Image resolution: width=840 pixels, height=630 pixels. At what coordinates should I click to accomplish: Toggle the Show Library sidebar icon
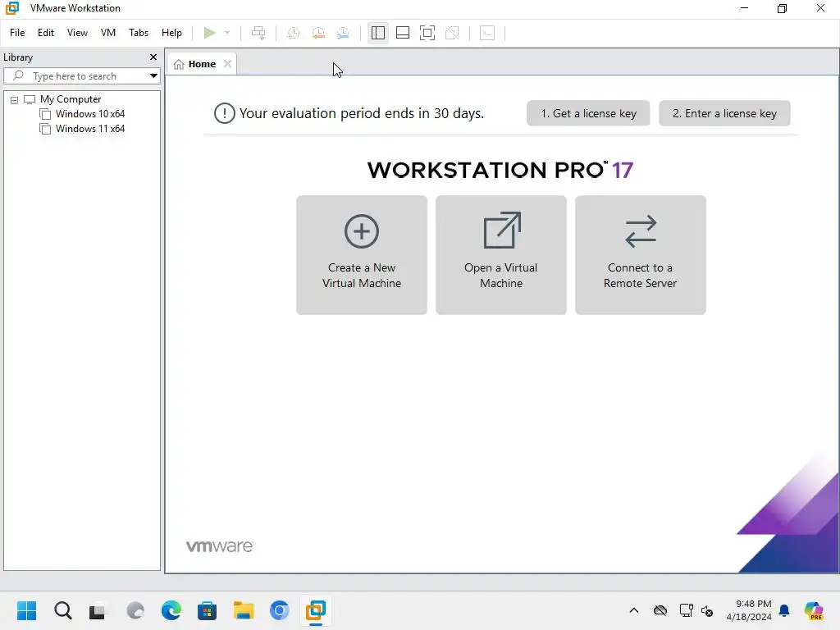click(377, 33)
